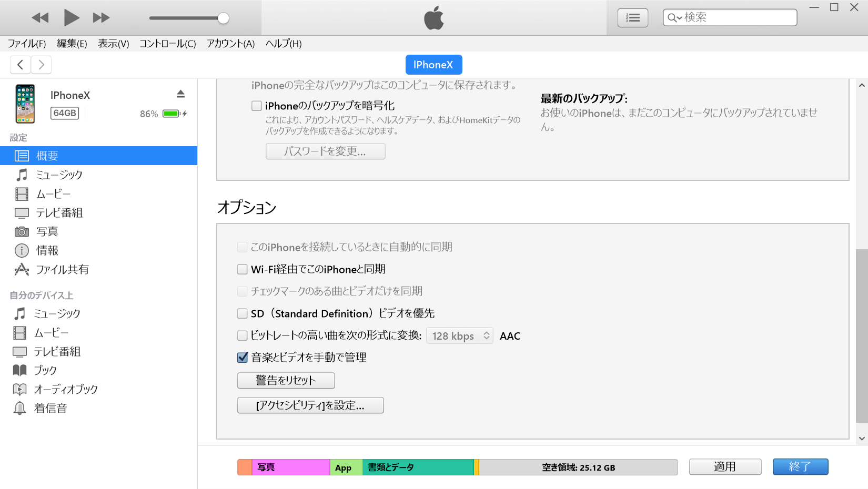The height and width of the screenshot is (489, 868).
Task: Go back with the left chevron
Action: 21,65
